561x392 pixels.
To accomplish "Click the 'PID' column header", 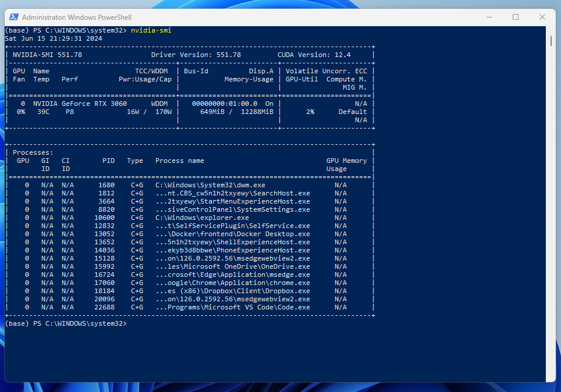I will [108, 161].
